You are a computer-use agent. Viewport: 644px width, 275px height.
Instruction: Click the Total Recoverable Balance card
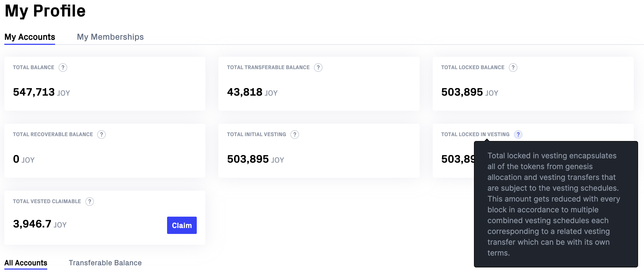click(105, 150)
